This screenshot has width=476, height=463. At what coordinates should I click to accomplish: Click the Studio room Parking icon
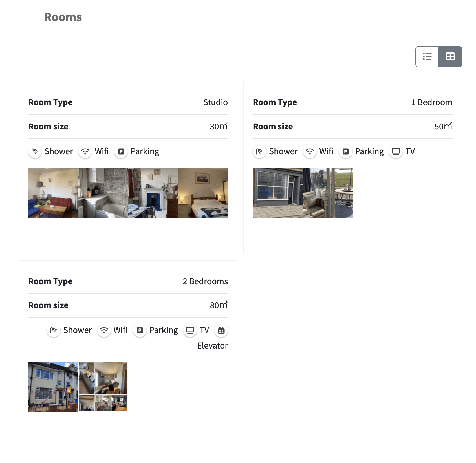[121, 152]
